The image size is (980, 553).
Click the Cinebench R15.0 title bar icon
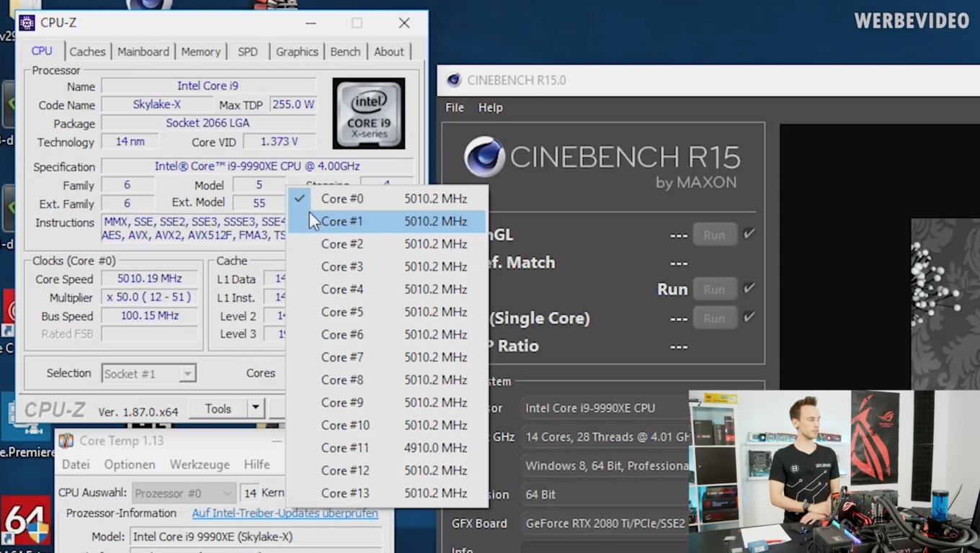pyautogui.click(x=453, y=80)
